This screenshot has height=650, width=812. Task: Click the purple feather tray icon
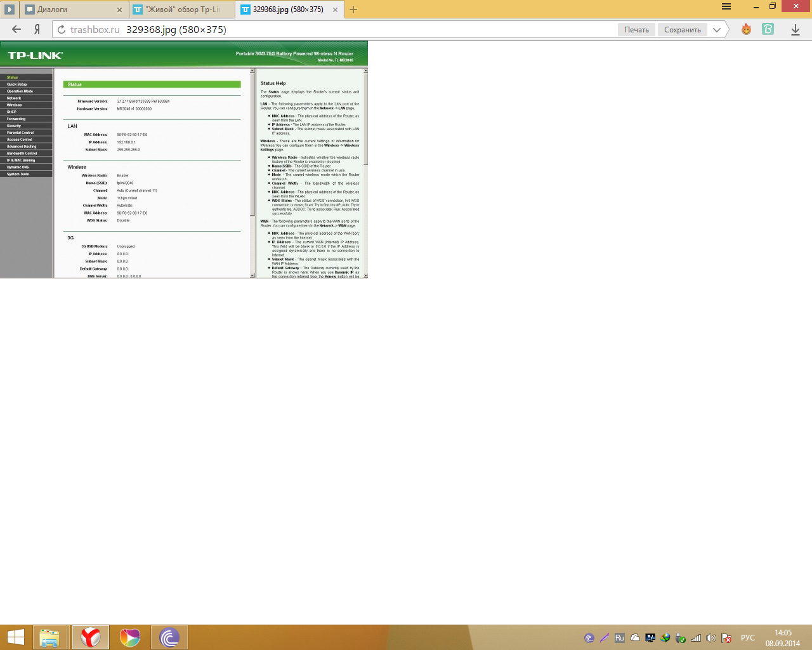(605, 638)
